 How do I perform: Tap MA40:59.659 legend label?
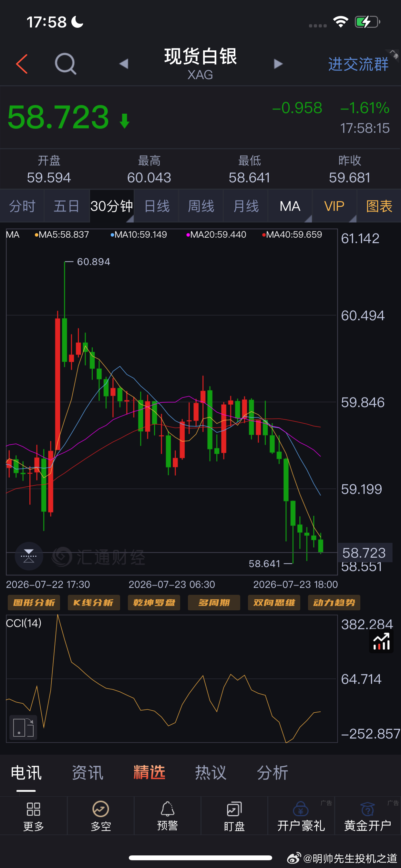[292, 234]
